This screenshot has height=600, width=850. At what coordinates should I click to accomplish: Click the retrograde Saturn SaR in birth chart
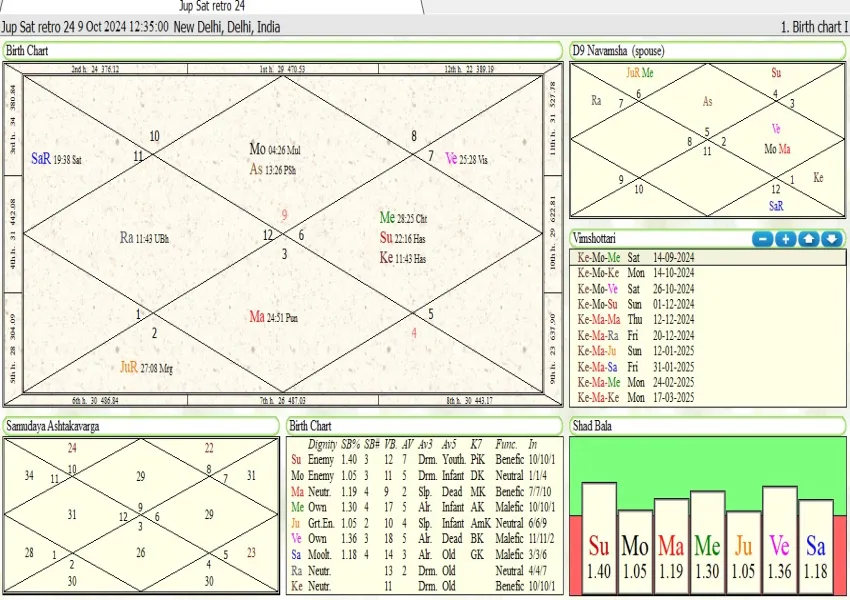click(41, 158)
